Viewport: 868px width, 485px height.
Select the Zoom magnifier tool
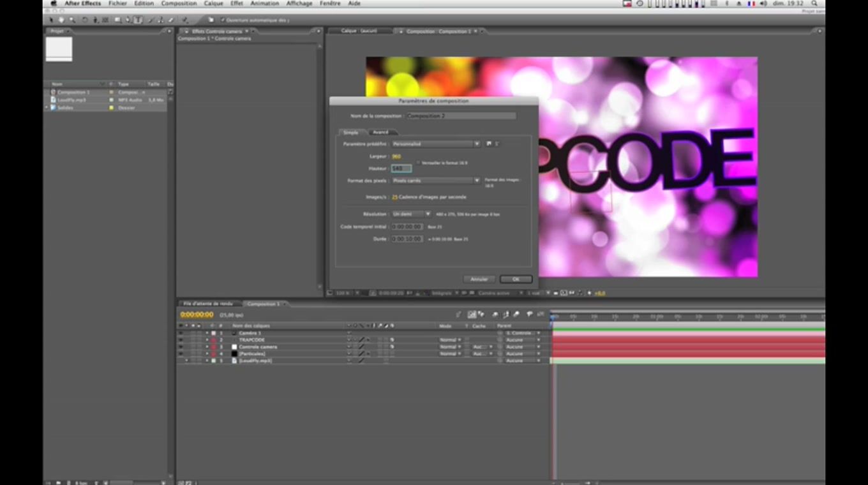point(71,20)
